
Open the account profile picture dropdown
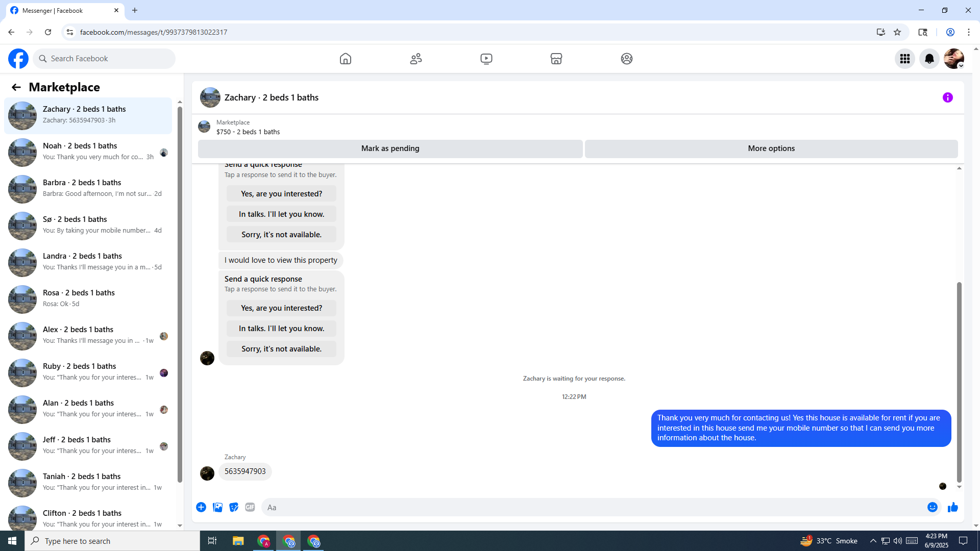pos(954,59)
